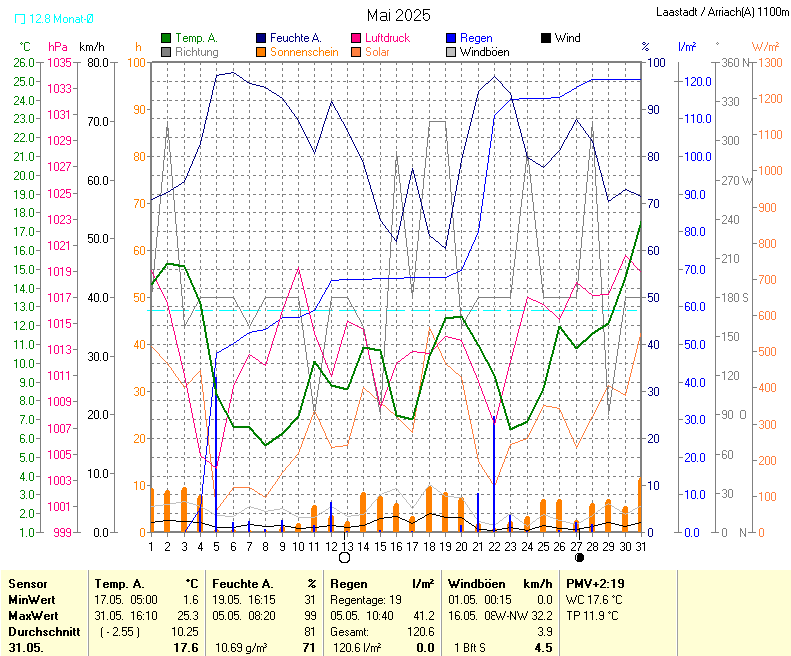The width and height of the screenshot is (791, 656).
Task: Click the cyan square beside 12.8 Monat-Ø
Action: (21, 18)
